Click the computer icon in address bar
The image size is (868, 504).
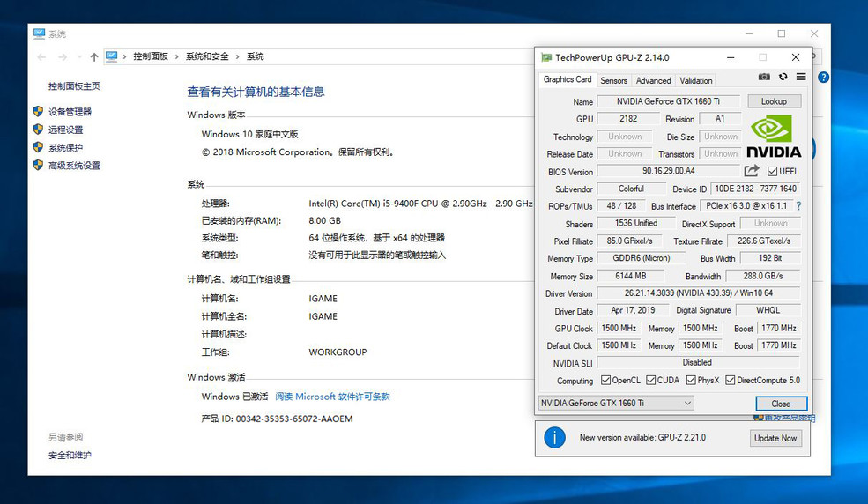click(x=112, y=56)
